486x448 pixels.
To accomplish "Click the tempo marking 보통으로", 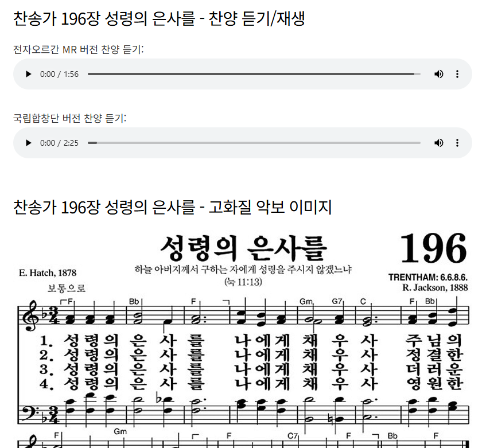I will coord(66,289).
